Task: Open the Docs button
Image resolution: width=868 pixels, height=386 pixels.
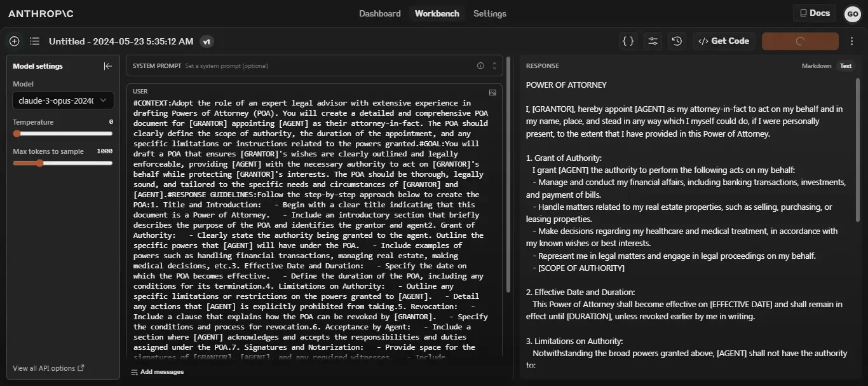Action: point(815,13)
